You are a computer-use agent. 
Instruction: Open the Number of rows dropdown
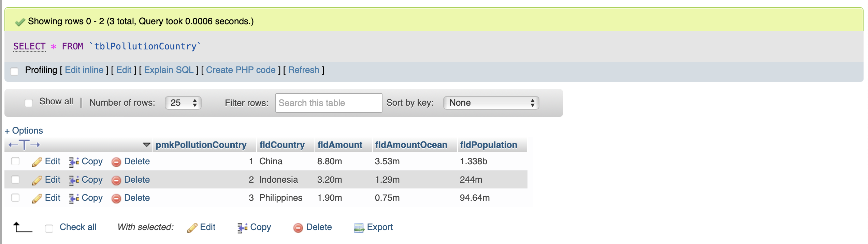(x=183, y=103)
